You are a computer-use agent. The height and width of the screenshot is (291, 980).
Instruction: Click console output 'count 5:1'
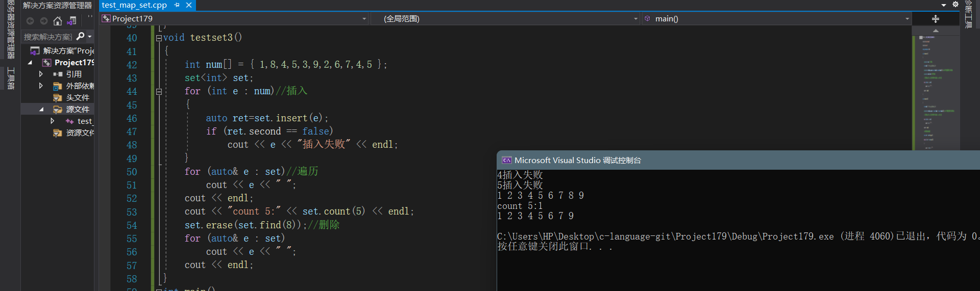520,206
